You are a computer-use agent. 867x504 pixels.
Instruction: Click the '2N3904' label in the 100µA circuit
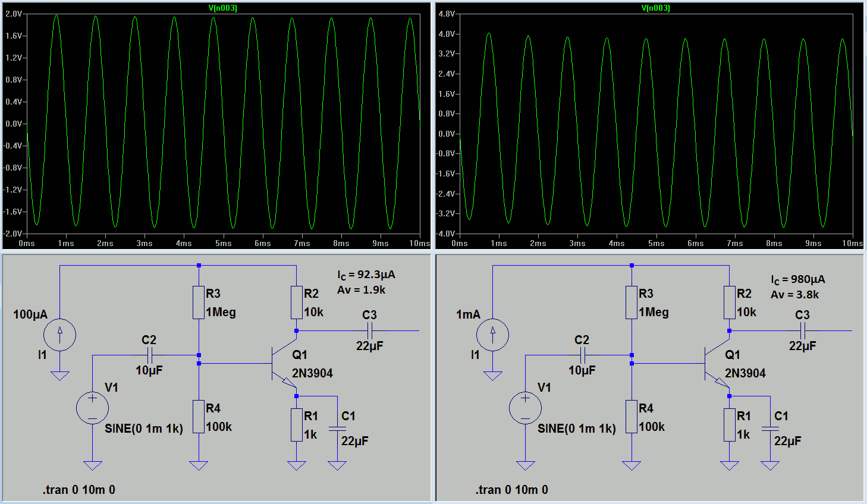(x=312, y=373)
